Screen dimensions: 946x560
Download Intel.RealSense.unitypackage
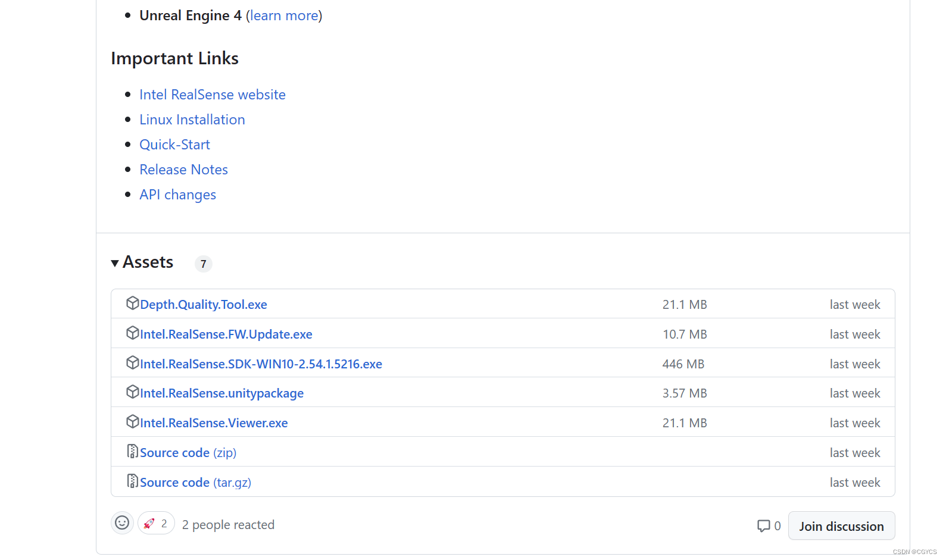(222, 393)
